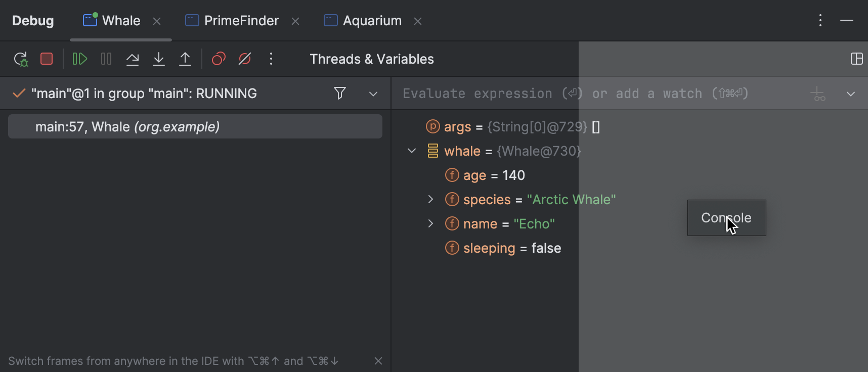Dismiss the switch frames hint
Image resolution: width=868 pixels, height=372 pixels.
pyautogui.click(x=378, y=361)
